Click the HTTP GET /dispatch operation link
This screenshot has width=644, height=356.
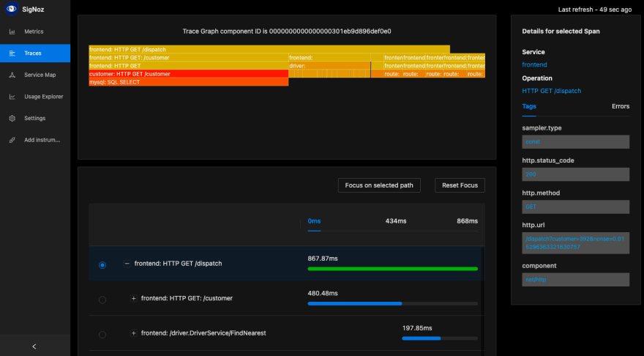tap(551, 91)
